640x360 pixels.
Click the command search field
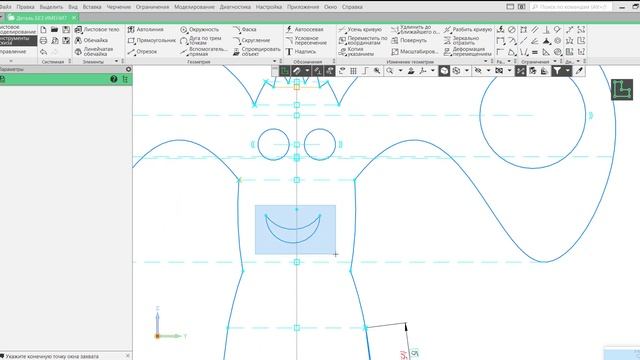click(x=571, y=7)
